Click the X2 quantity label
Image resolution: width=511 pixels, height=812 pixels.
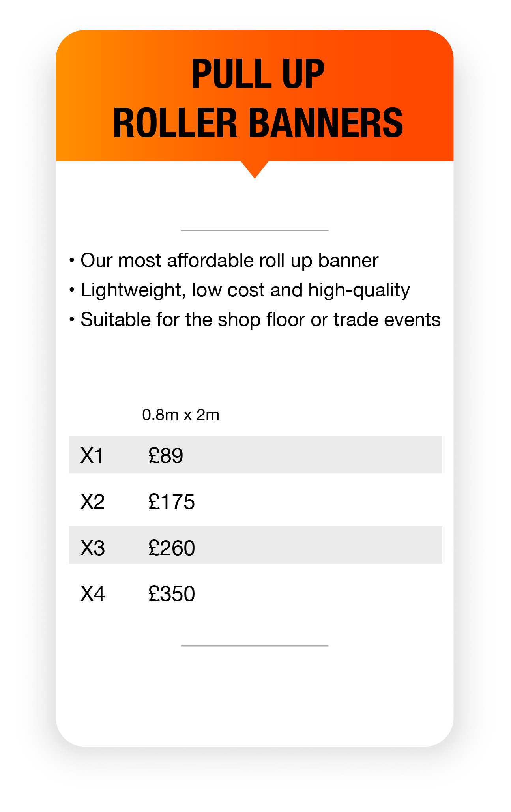(x=93, y=502)
